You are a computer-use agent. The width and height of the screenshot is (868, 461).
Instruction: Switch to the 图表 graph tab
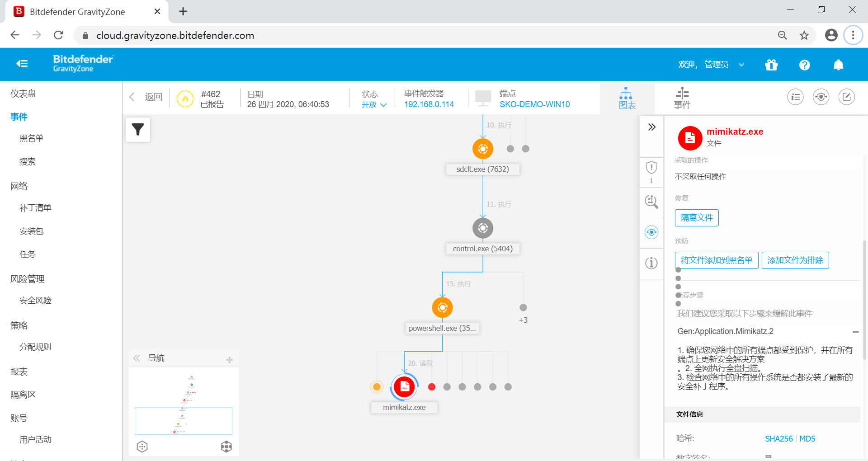(x=627, y=98)
